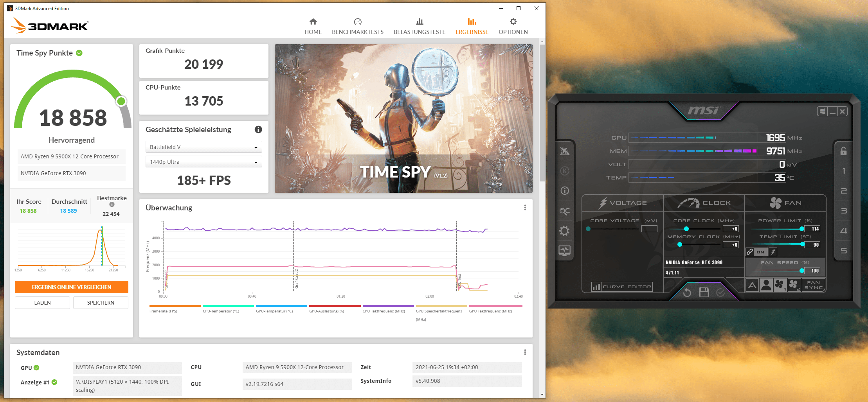Click the Fan Speed slider handle
The height and width of the screenshot is (402, 868).
tap(802, 271)
